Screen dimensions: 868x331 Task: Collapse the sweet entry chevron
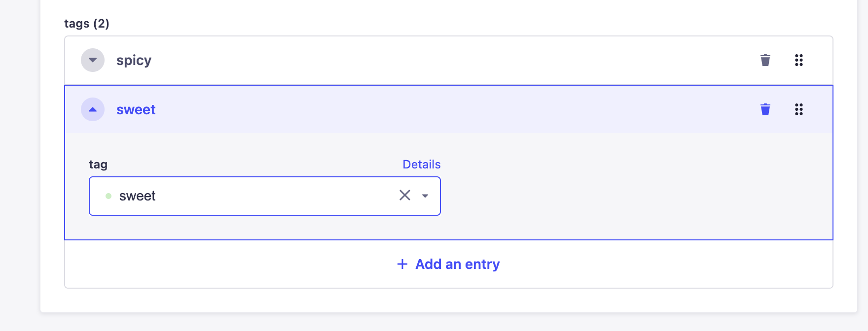[x=93, y=109]
